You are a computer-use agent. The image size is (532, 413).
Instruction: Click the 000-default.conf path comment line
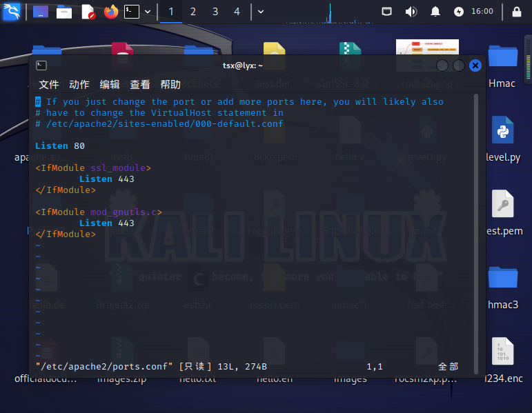[159, 124]
